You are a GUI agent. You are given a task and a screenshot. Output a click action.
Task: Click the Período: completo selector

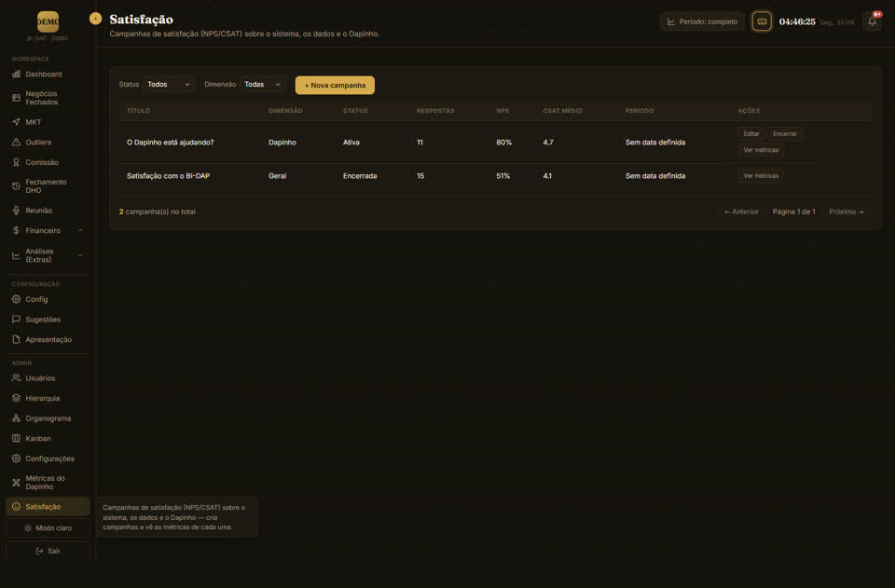tap(702, 21)
